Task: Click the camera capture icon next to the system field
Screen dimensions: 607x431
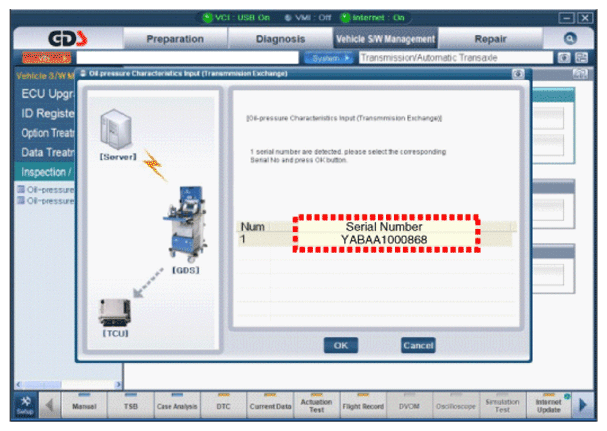Action: (x=564, y=58)
